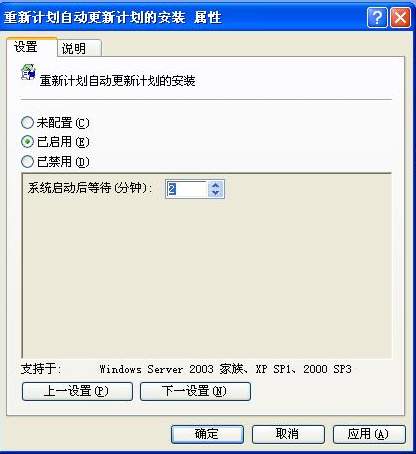The height and width of the screenshot is (454, 416).
Task: Click the minutes wait input field
Action: coord(187,189)
